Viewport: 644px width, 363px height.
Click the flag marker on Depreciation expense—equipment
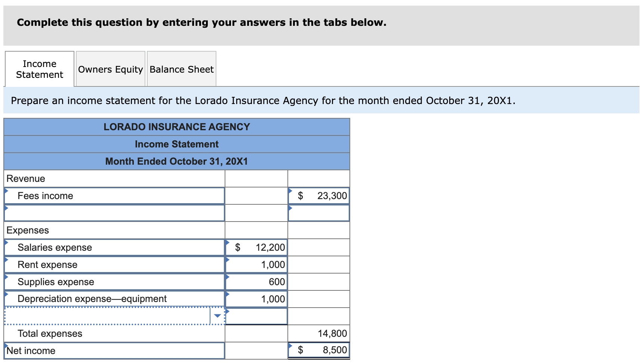tap(6, 293)
